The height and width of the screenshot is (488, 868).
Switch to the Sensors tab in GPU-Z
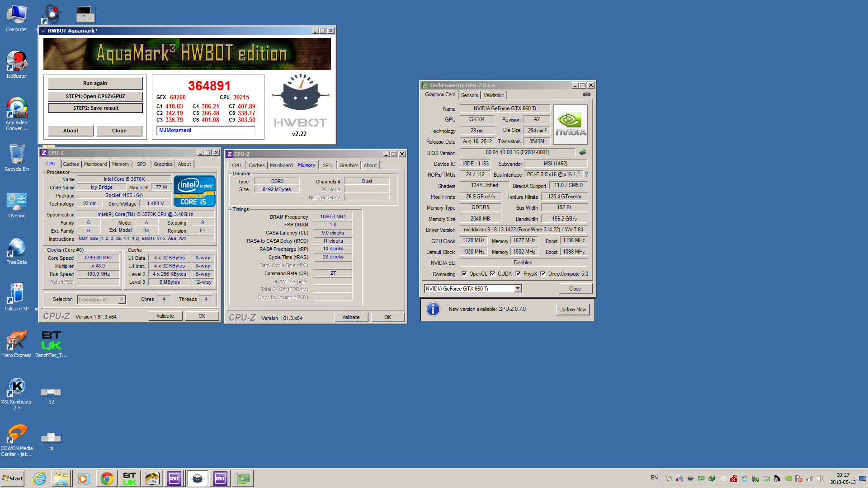point(469,95)
